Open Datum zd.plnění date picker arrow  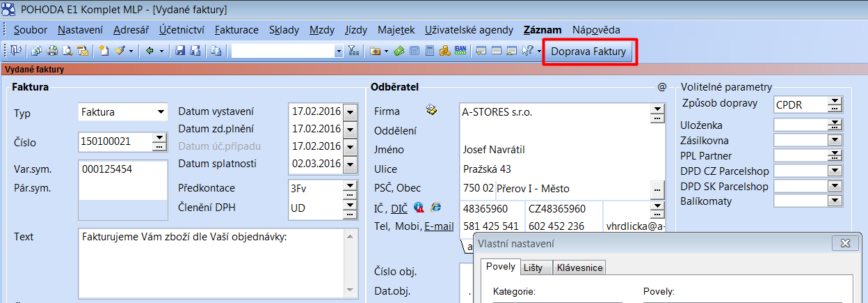(349, 129)
